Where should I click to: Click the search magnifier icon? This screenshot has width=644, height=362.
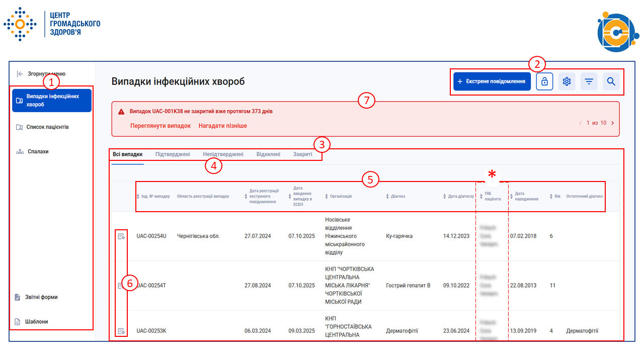tap(611, 81)
